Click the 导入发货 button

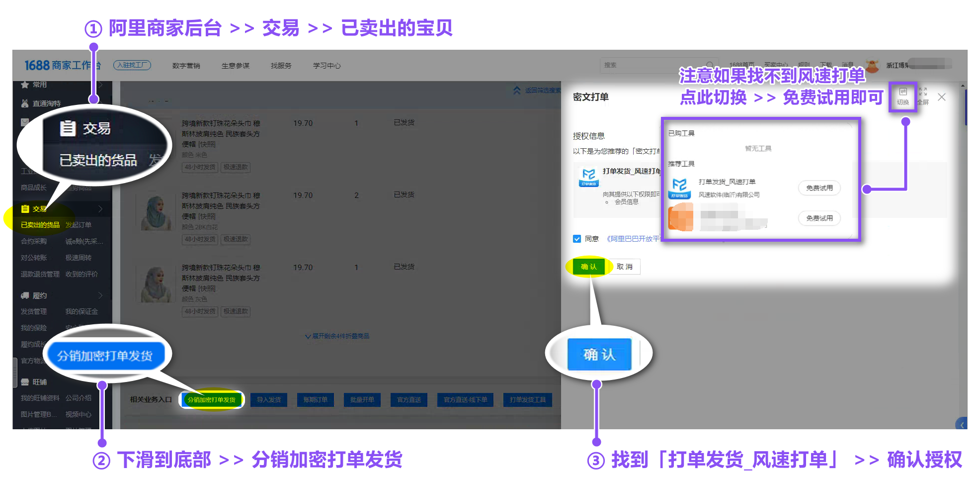269,400
